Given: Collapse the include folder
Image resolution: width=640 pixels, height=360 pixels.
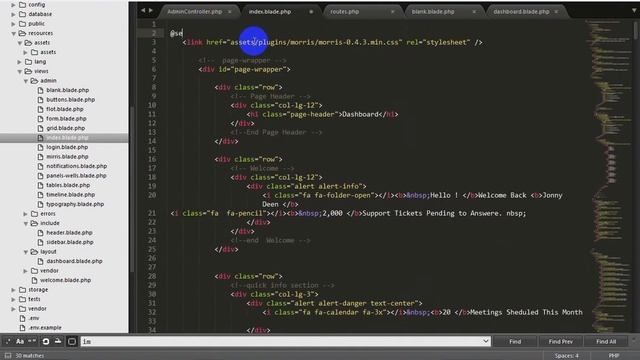Looking at the screenshot, I should coord(26,223).
